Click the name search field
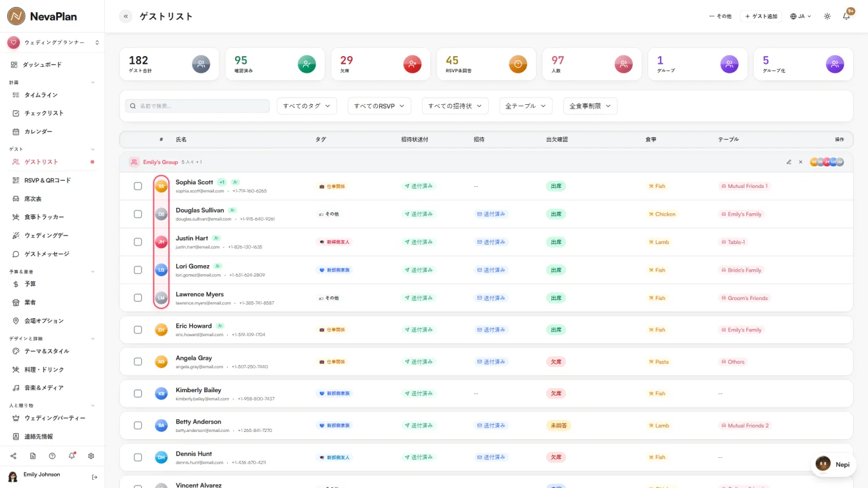 tap(198, 106)
